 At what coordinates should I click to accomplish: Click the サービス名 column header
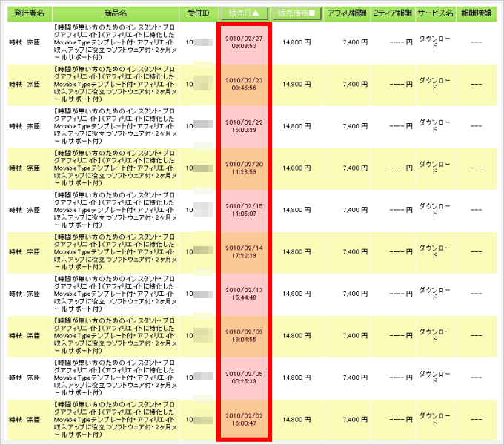[x=435, y=13]
